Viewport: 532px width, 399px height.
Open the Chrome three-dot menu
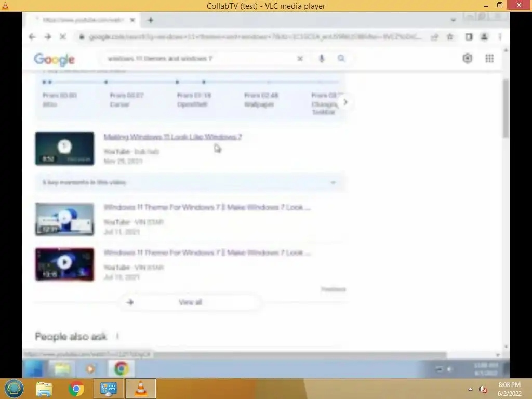(500, 37)
